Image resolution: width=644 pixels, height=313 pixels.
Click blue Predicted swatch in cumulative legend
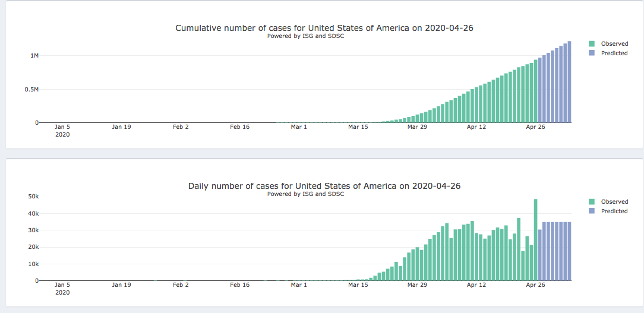click(x=592, y=53)
